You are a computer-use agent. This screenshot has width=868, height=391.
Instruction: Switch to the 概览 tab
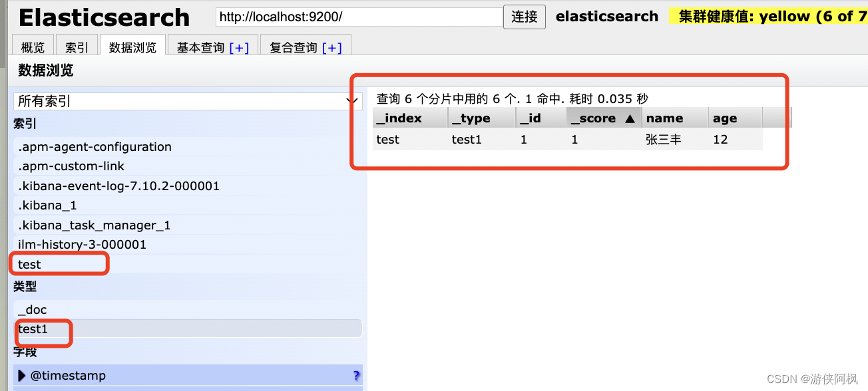click(33, 47)
